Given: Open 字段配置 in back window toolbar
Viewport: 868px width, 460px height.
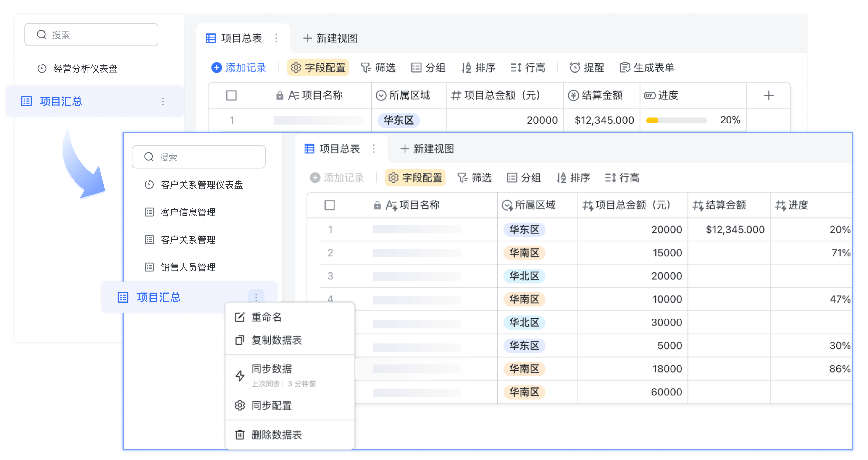Looking at the screenshot, I should point(318,68).
